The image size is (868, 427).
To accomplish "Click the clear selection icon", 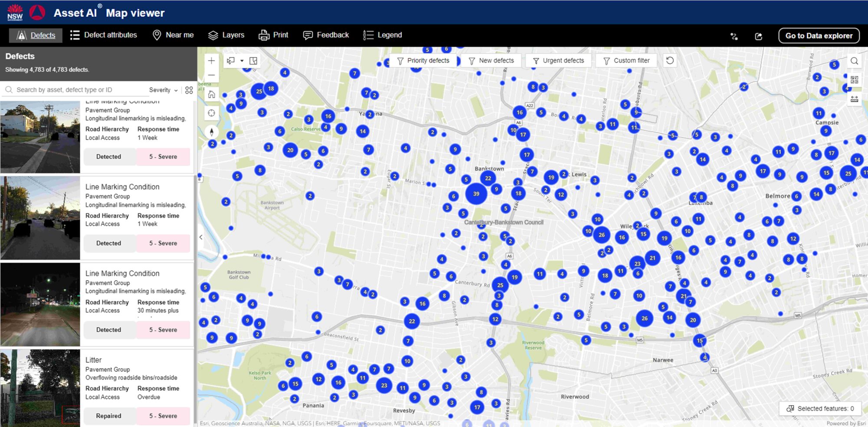I will 253,61.
